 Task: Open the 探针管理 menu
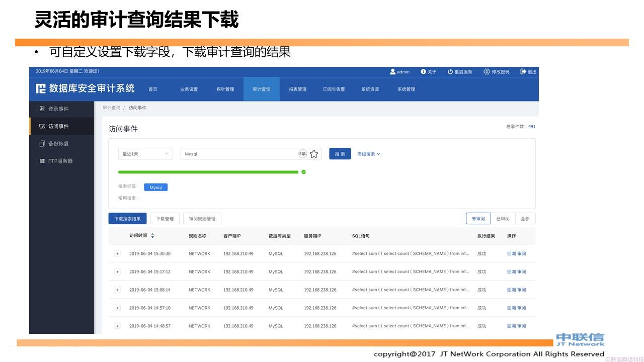pos(225,89)
